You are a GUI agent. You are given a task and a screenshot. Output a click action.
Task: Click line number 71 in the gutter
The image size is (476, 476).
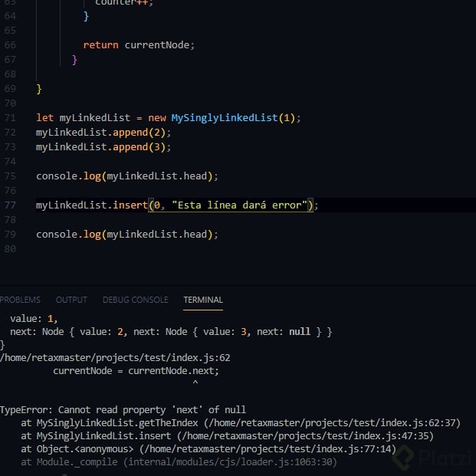[10, 118]
